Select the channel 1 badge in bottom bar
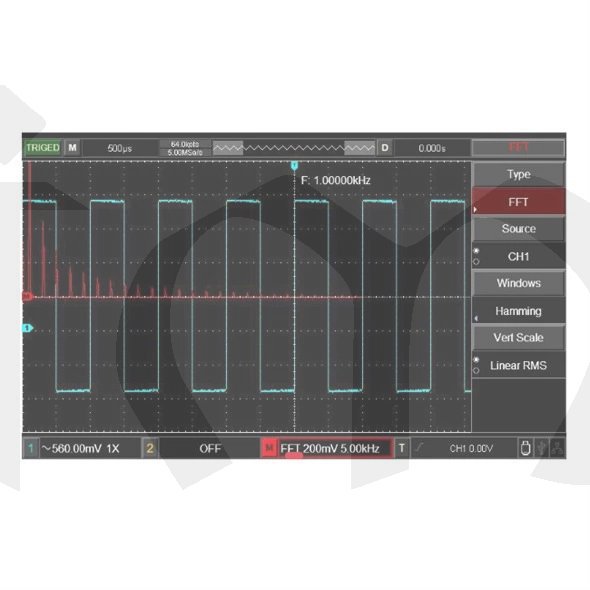 (x=31, y=448)
